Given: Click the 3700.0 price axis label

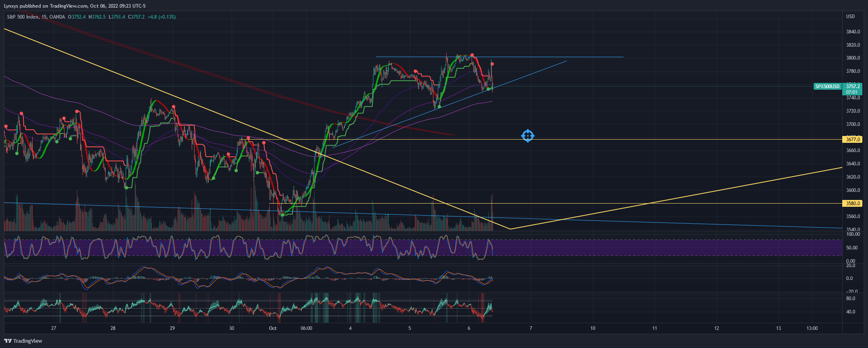Looking at the screenshot, I should pos(853,124).
